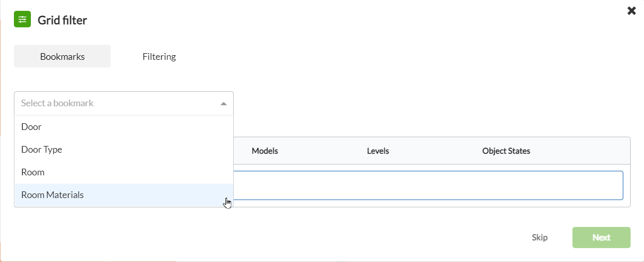Choose the Door bookmark option
The width and height of the screenshot is (644, 262).
(124, 127)
